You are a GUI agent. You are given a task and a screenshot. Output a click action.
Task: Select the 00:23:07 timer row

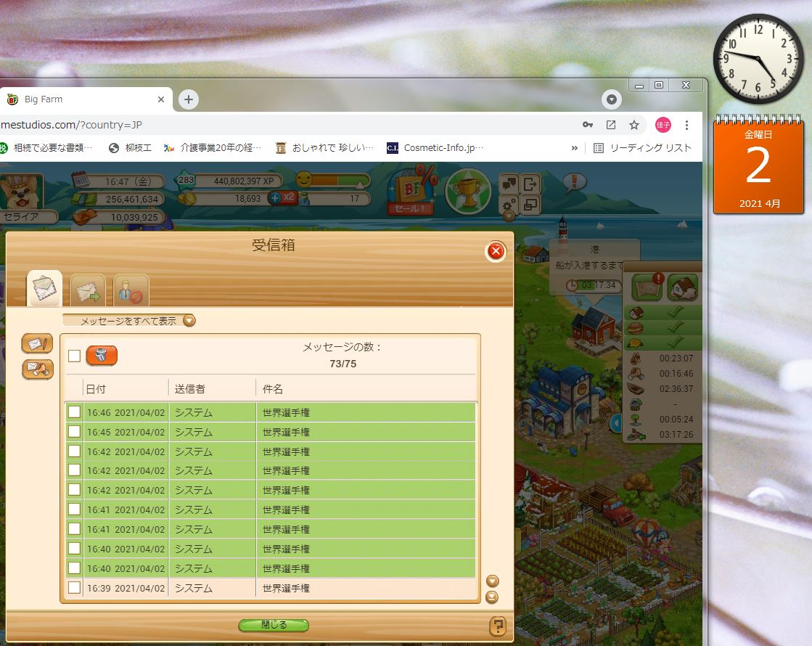(x=663, y=359)
